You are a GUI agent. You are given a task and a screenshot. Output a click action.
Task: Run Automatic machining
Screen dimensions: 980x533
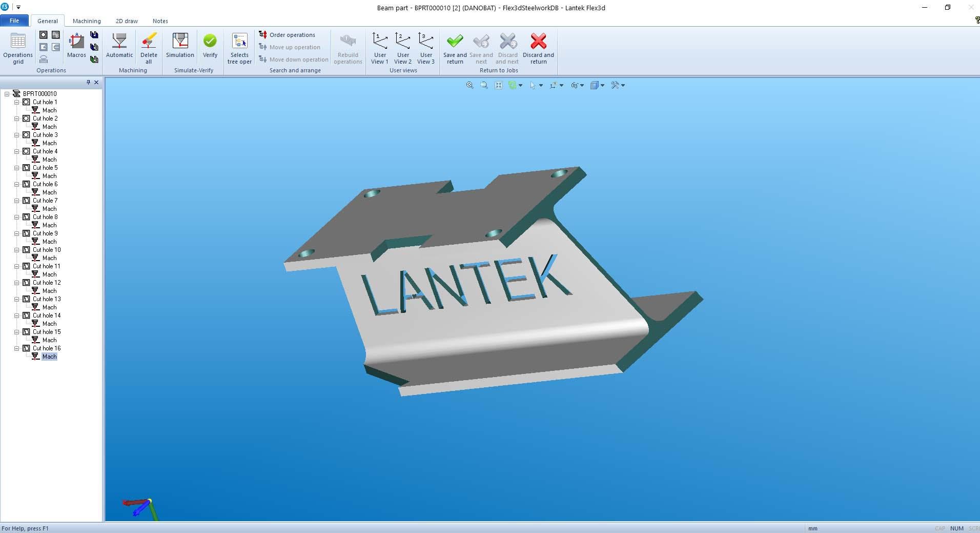click(x=119, y=46)
